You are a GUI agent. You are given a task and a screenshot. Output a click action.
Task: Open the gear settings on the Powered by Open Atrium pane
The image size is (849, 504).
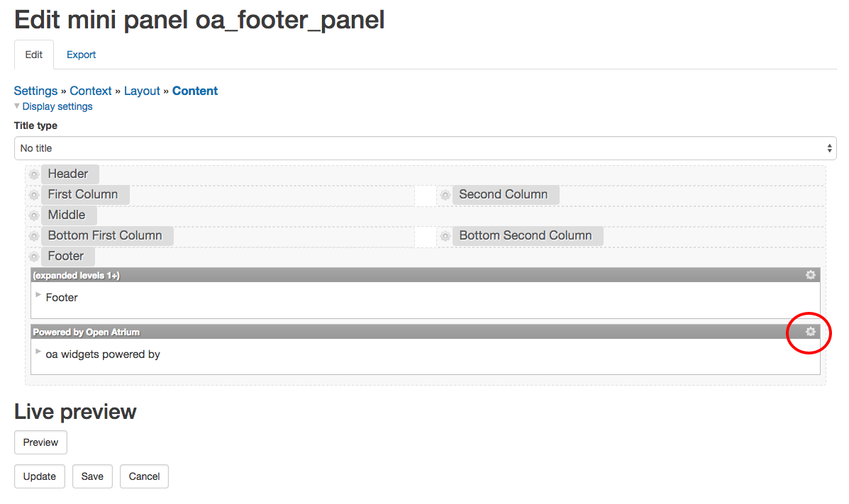(810, 332)
